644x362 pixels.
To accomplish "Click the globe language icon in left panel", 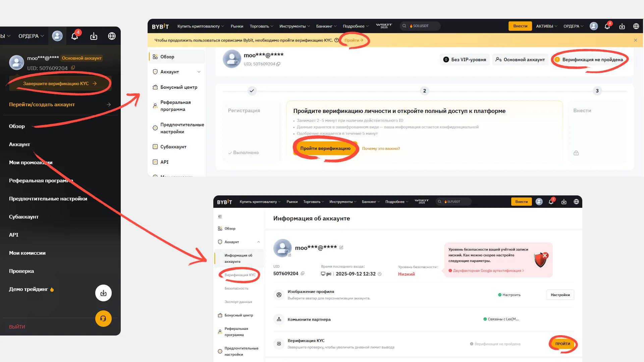I will point(112,36).
